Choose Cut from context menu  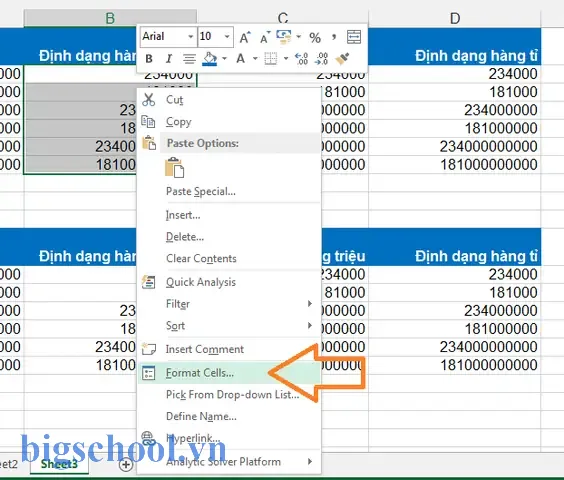coord(229,100)
